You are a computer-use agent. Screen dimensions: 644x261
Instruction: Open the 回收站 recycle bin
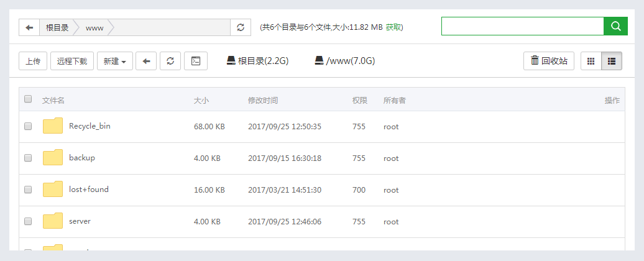click(x=549, y=61)
